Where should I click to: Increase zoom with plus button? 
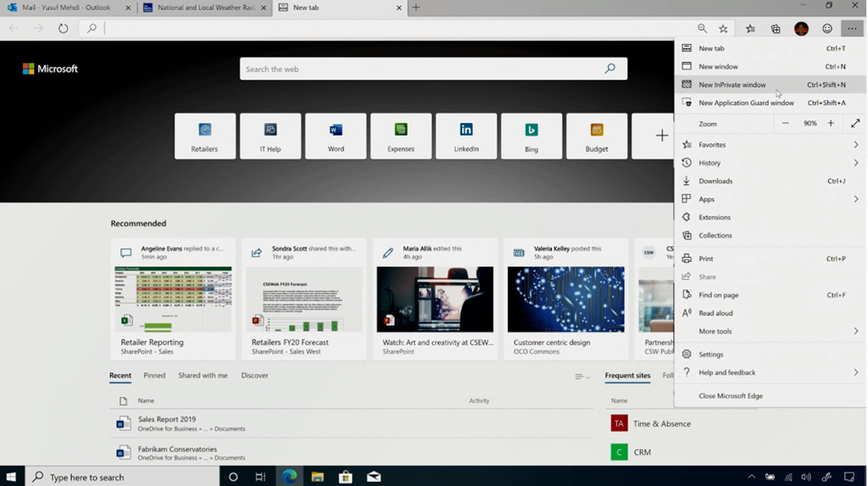coord(831,124)
